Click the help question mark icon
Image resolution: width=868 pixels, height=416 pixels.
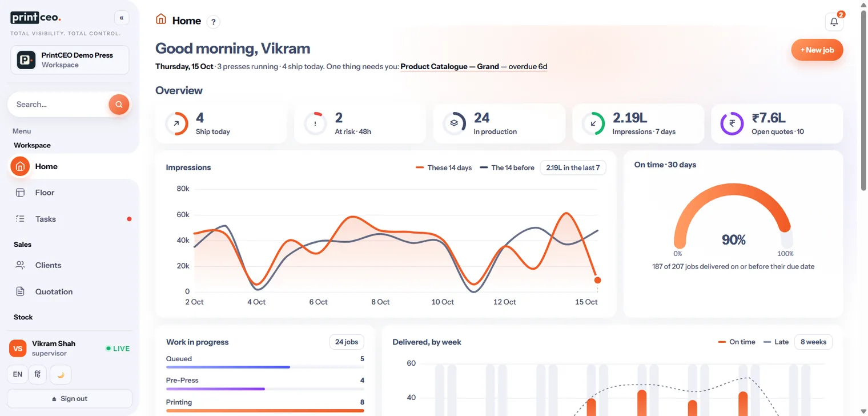(213, 22)
